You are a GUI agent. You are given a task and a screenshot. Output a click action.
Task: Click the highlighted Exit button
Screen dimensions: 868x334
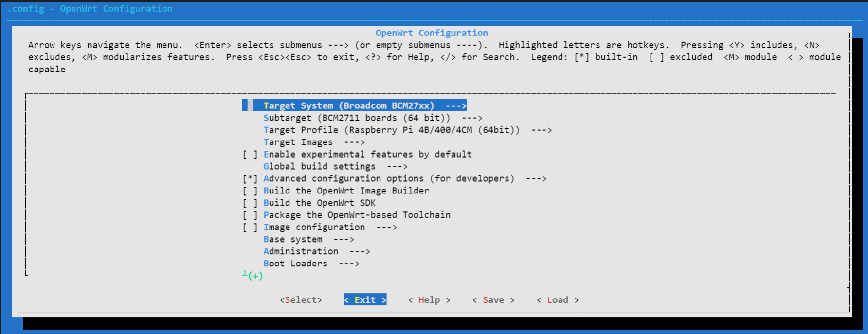pyautogui.click(x=365, y=300)
